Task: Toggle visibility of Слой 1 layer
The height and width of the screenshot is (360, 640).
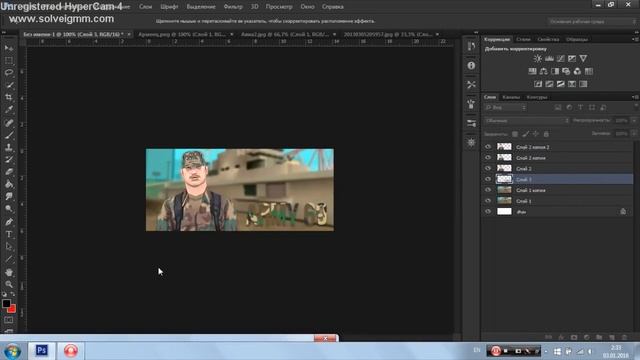Action: 488,201
